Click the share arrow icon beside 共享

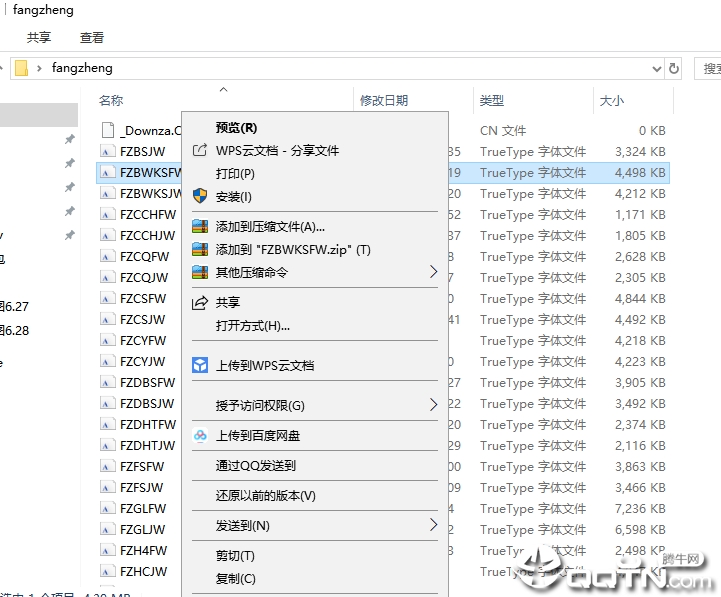click(199, 302)
